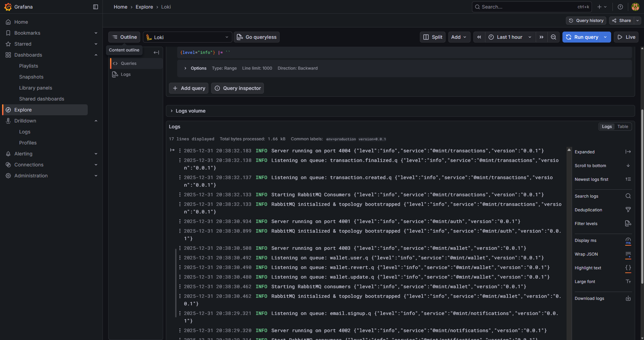Open log line menu for Server running on port 4001
This screenshot has height=340, width=644.
180,221
